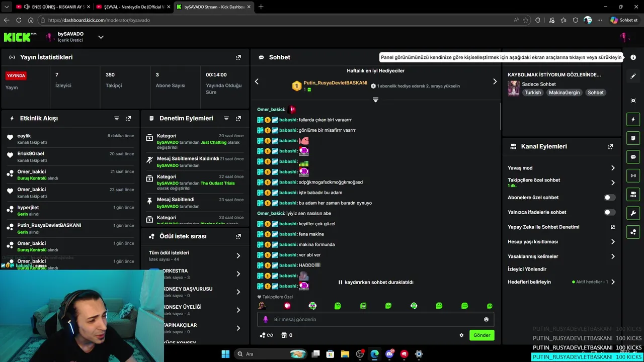644x362 pixels.
Task: Focus the Bir mesaj gönderin input
Action: pos(376,319)
